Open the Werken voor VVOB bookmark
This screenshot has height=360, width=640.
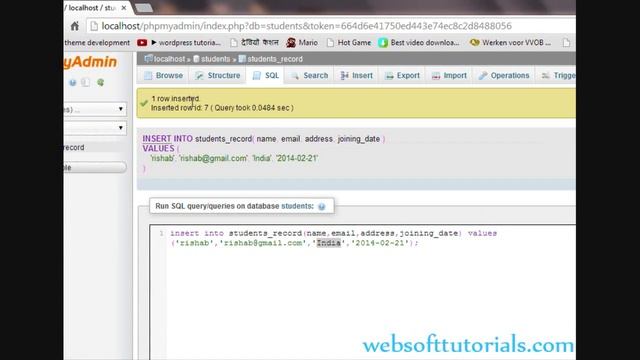(510, 42)
